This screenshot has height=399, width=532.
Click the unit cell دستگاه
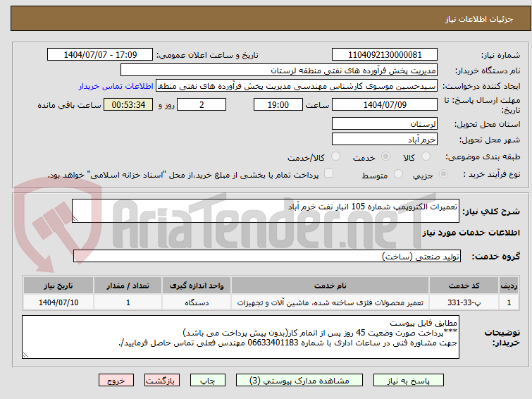(197, 302)
